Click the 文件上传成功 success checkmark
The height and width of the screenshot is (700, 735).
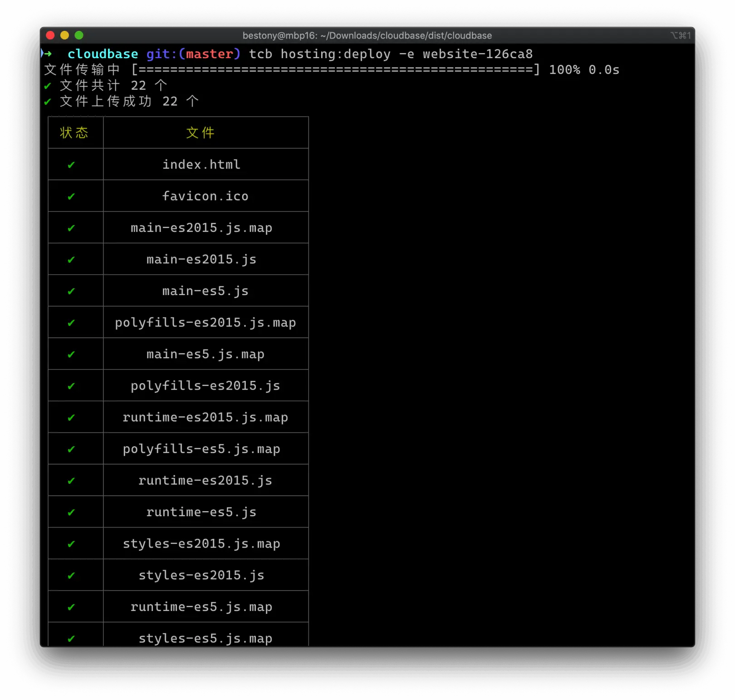point(48,102)
